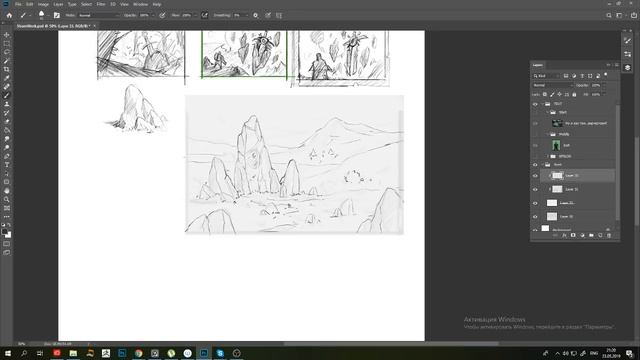The image size is (640, 360).
Task: Toggle pressure for opacity icon
Action: click(x=162, y=16)
